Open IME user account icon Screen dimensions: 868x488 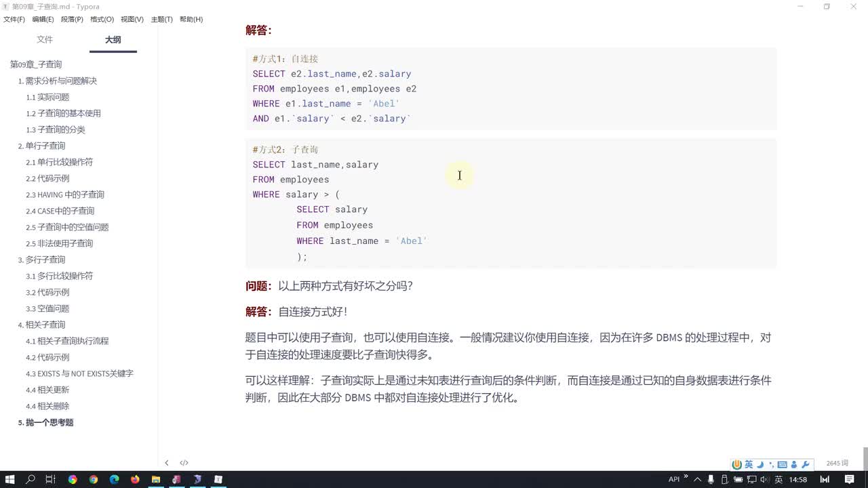pyautogui.click(x=793, y=464)
